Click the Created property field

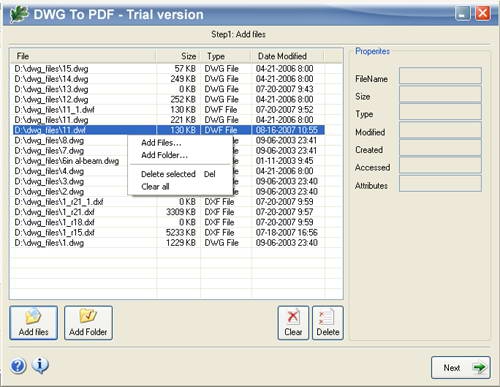click(440, 147)
